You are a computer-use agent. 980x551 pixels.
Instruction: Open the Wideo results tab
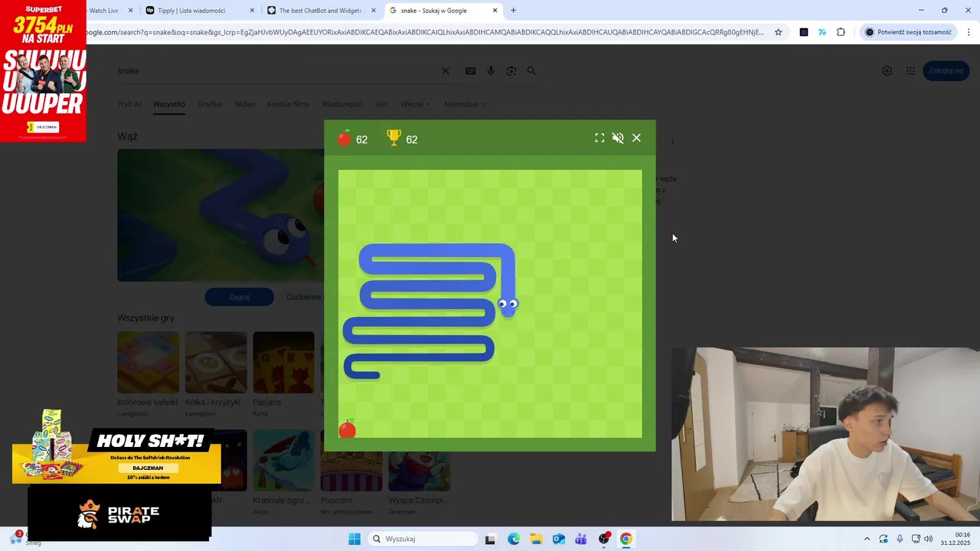click(244, 104)
